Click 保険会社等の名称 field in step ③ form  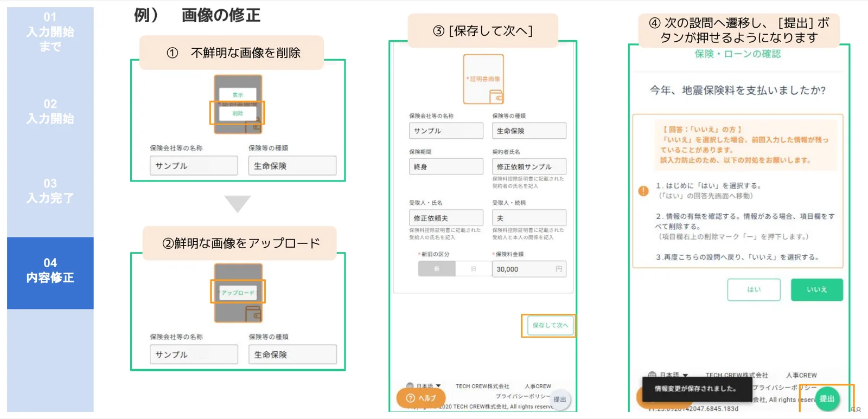[x=446, y=131]
